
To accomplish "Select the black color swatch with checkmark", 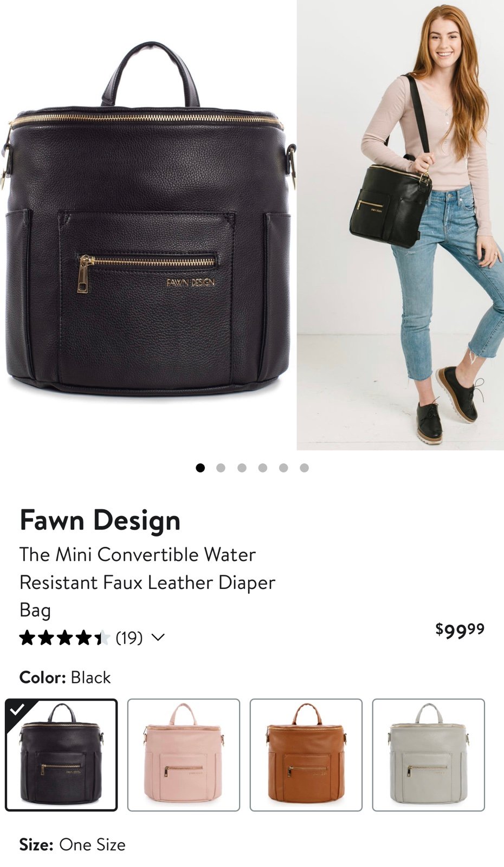I will (x=61, y=755).
